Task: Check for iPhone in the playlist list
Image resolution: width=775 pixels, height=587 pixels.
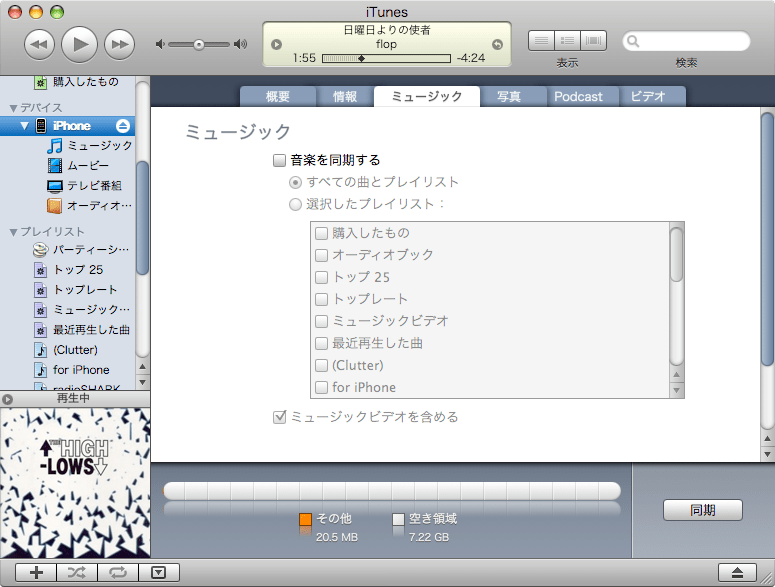Action: (321, 387)
